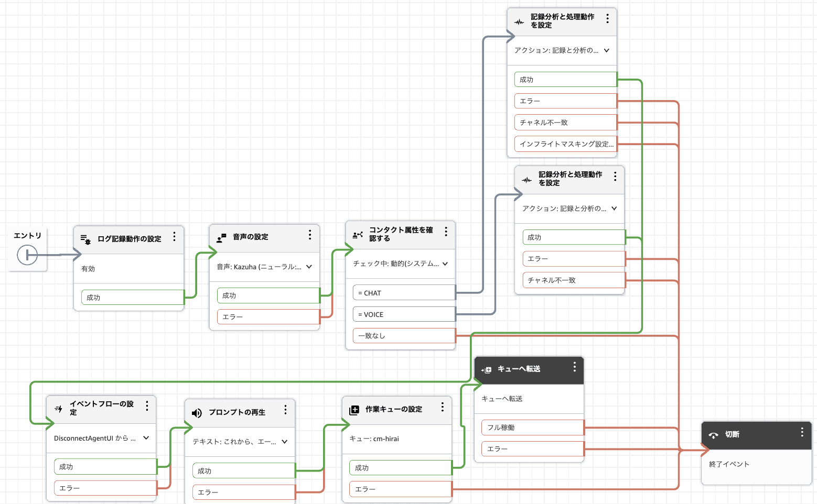Click the キューへ転送 block header title
This screenshot has height=504, width=817.
[x=519, y=369]
